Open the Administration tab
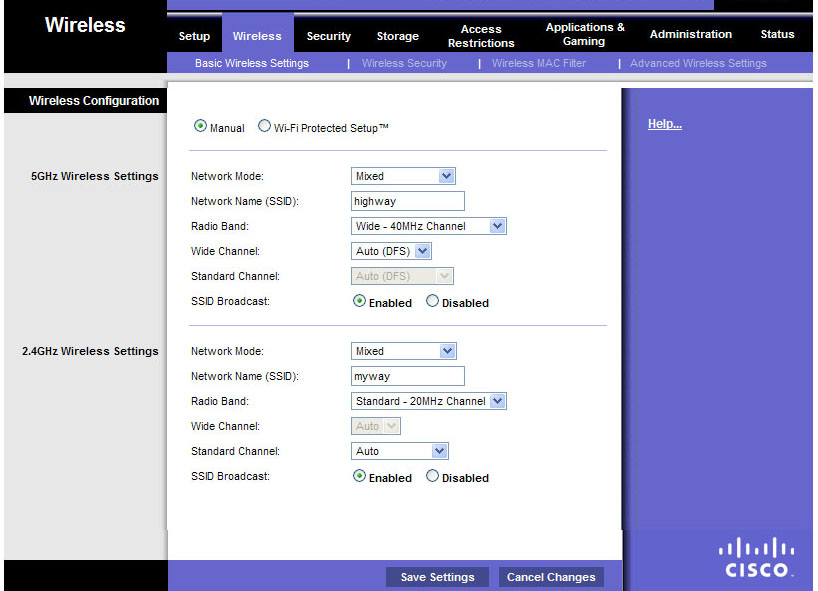Image resolution: width=818 pixels, height=591 pixels. (691, 34)
